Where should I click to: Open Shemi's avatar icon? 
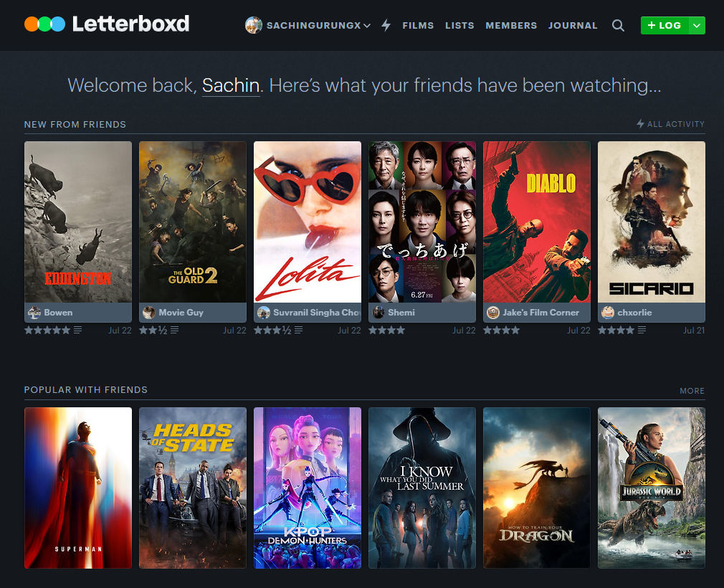pyautogui.click(x=378, y=313)
